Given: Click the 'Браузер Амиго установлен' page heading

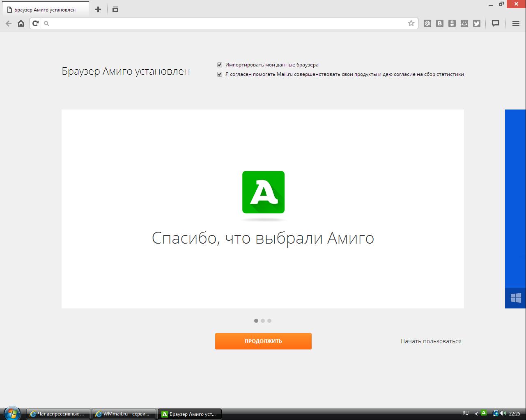Looking at the screenshot, I should pyautogui.click(x=126, y=71).
